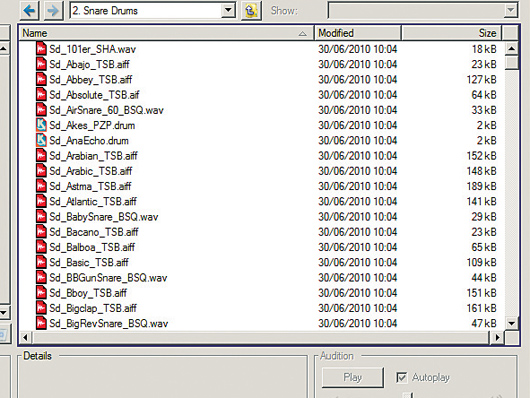The height and width of the screenshot is (398, 530).
Task: Select file name Sd_BabySnare_BSQ.wav
Action: click(104, 217)
